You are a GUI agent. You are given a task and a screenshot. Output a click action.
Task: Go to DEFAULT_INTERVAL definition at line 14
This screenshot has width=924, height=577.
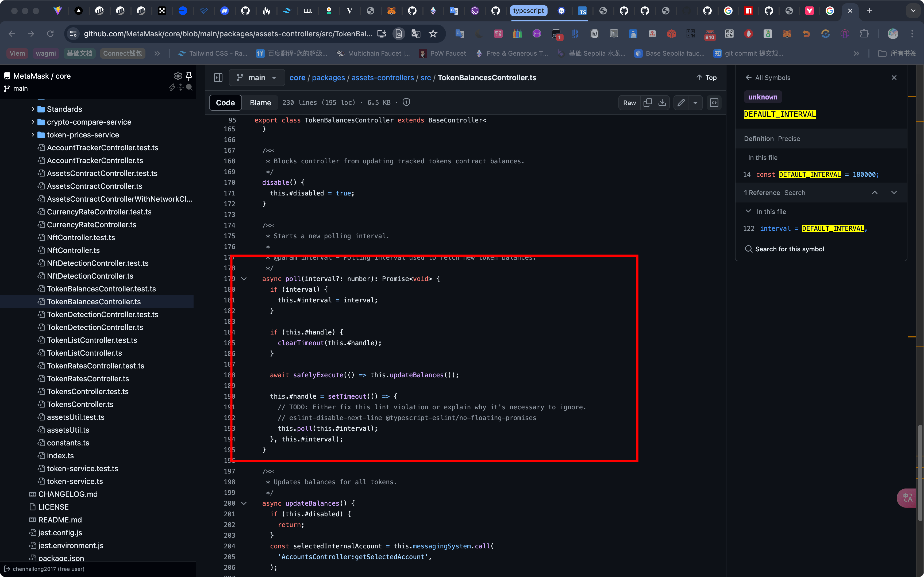click(x=821, y=174)
